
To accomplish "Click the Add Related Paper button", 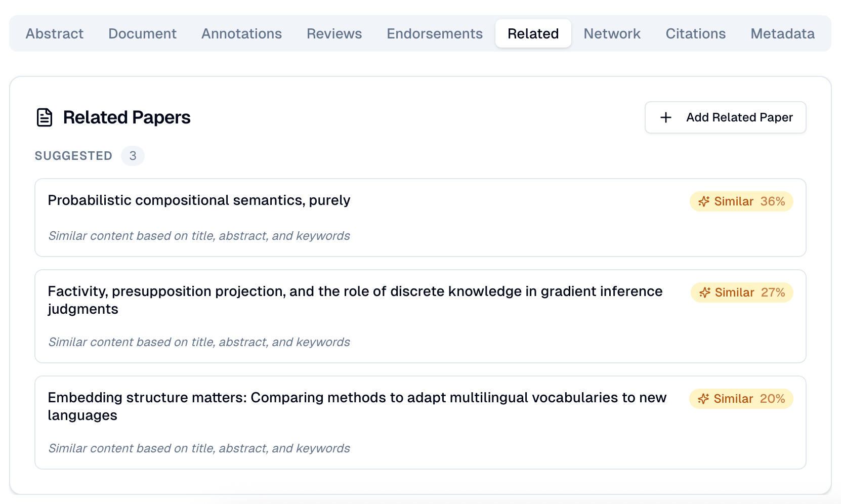I will 725,117.
